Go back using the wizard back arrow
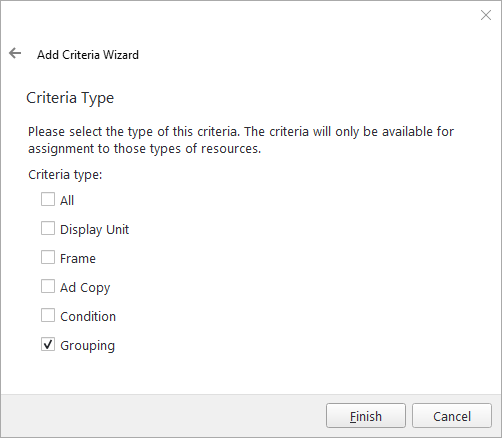The height and width of the screenshot is (438, 502). click(15, 53)
